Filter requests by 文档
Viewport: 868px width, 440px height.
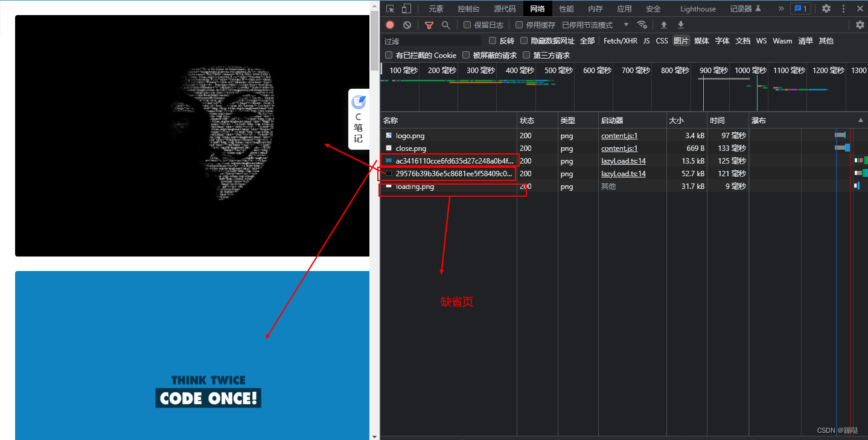click(742, 40)
